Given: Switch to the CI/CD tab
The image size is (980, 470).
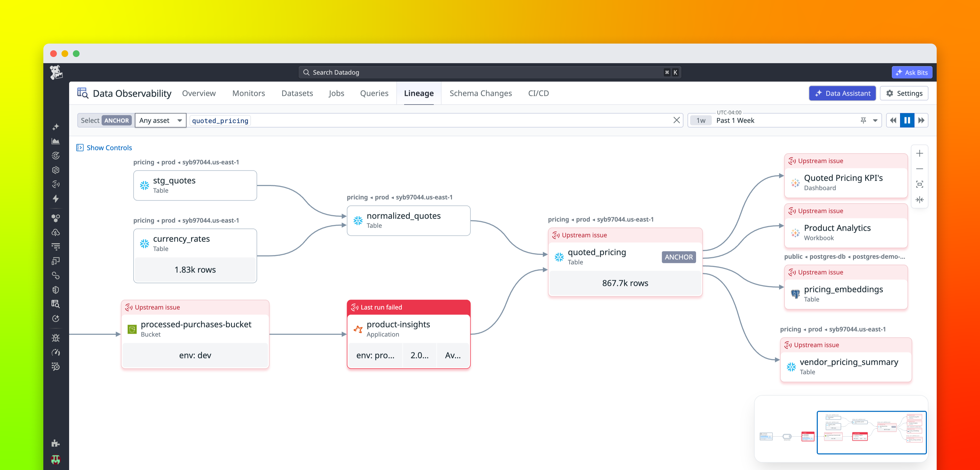Looking at the screenshot, I should [x=538, y=93].
